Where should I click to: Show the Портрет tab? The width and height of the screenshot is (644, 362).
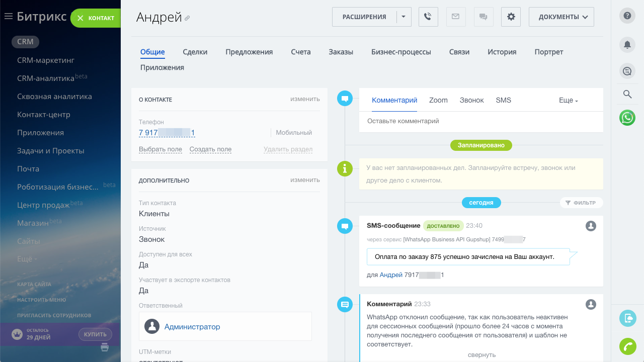coord(549,52)
